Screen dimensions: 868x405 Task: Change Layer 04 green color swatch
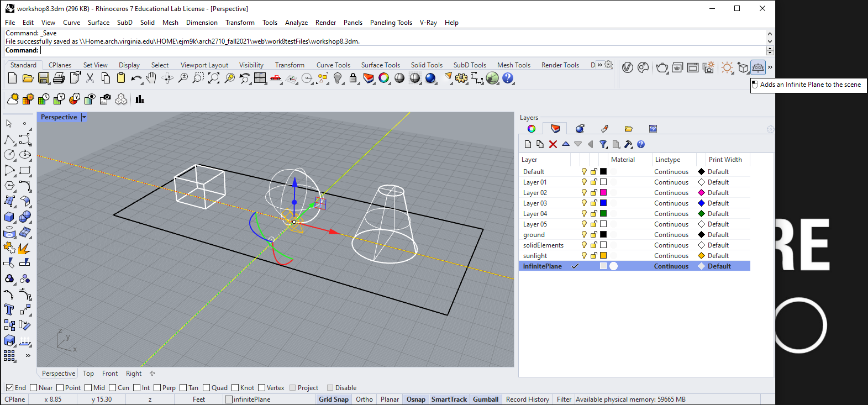(x=603, y=213)
